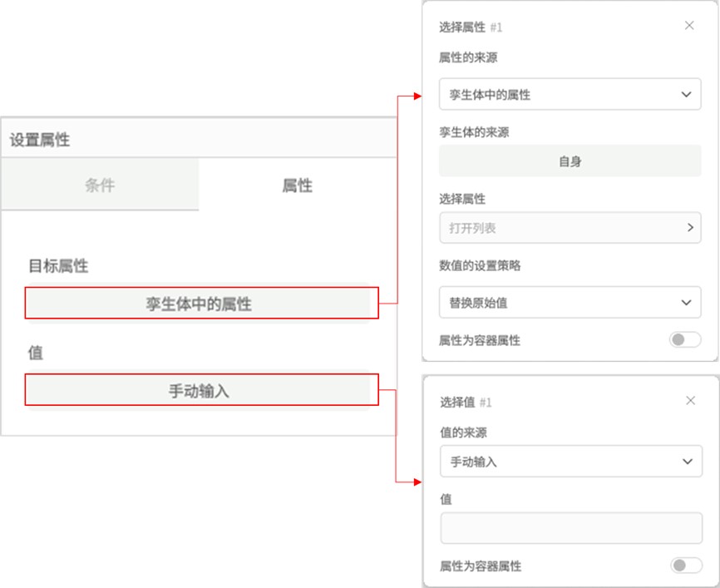Open the 属性的来源 dropdown
This screenshot has width=720, height=588.
coord(570,94)
